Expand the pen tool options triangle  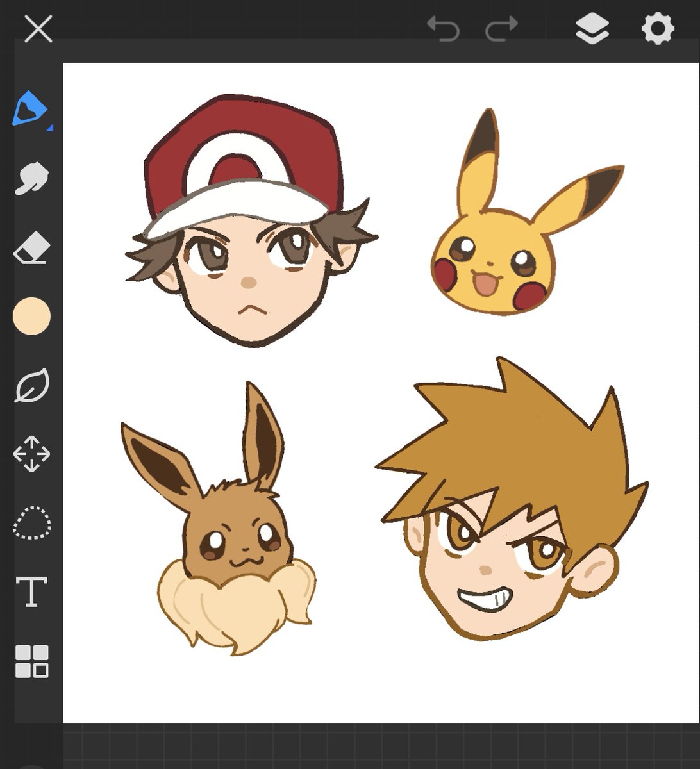(50, 128)
